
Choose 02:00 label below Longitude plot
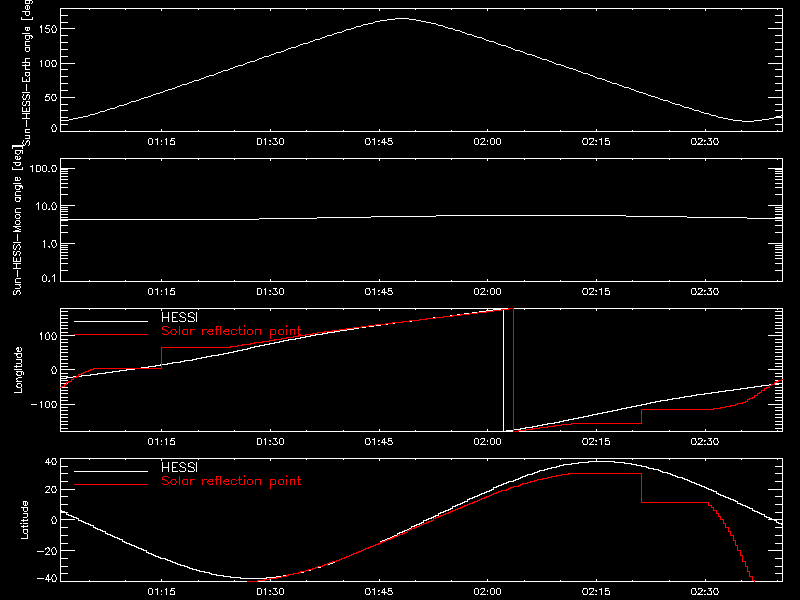pyautogui.click(x=487, y=442)
